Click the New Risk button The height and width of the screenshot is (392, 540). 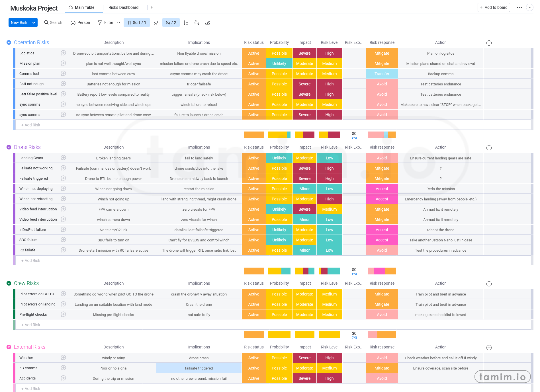(19, 23)
